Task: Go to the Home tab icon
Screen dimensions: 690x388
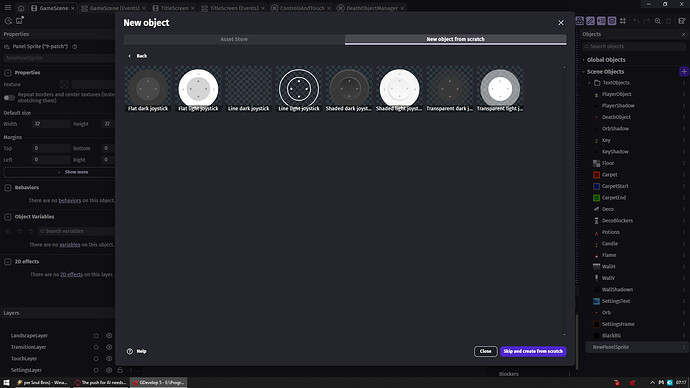Action: point(21,8)
